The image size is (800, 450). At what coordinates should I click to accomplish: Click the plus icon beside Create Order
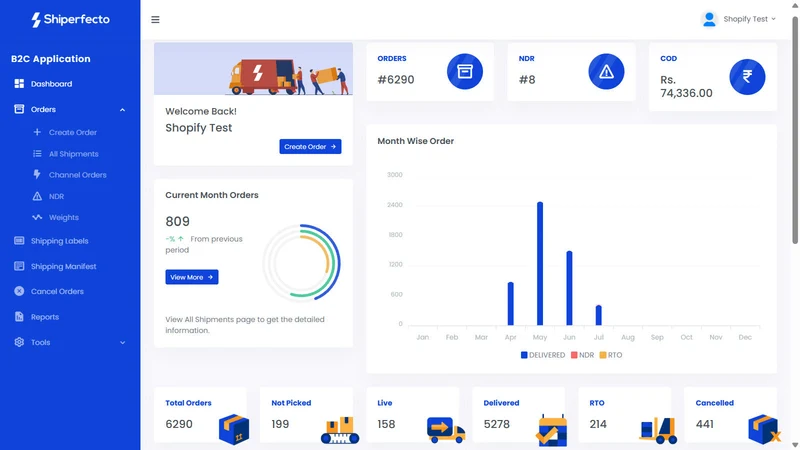click(x=37, y=132)
